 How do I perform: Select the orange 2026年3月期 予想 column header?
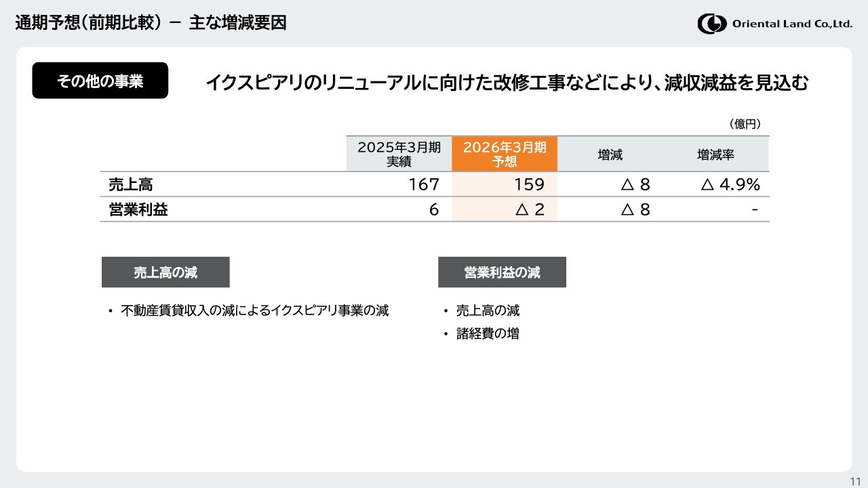[x=505, y=155]
